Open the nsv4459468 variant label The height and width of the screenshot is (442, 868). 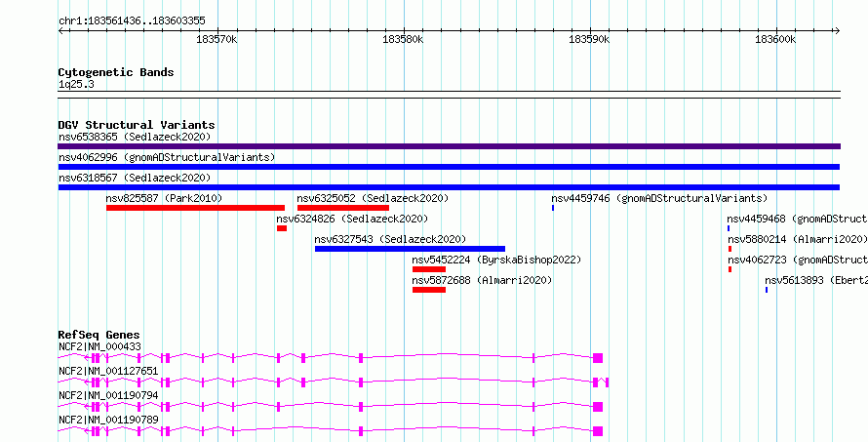(797, 219)
